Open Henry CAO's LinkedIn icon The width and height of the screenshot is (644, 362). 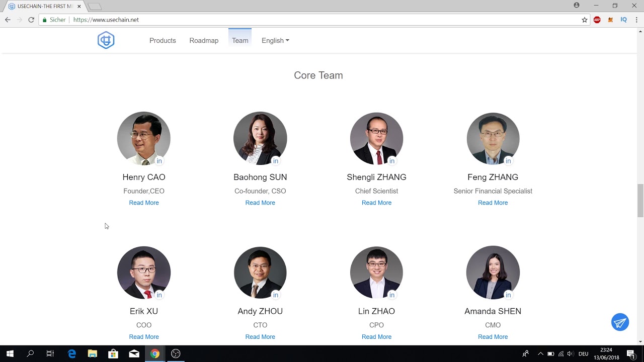tap(159, 161)
